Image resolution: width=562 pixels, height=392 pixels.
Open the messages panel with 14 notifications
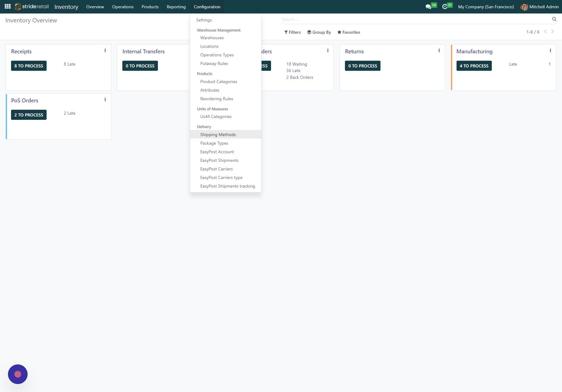pyautogui.click(x=429, y=6)
